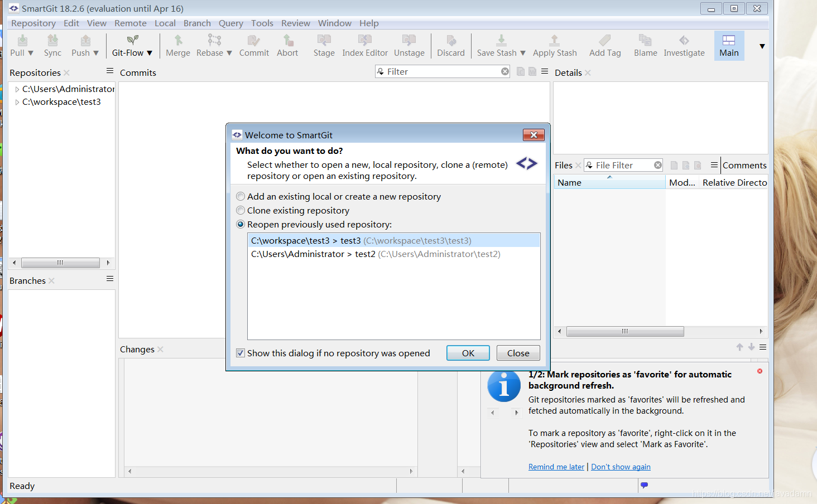Open the Edit menu
Image resolution: width=817 pixels, height=504 pixels.
[x=71, y=23]
